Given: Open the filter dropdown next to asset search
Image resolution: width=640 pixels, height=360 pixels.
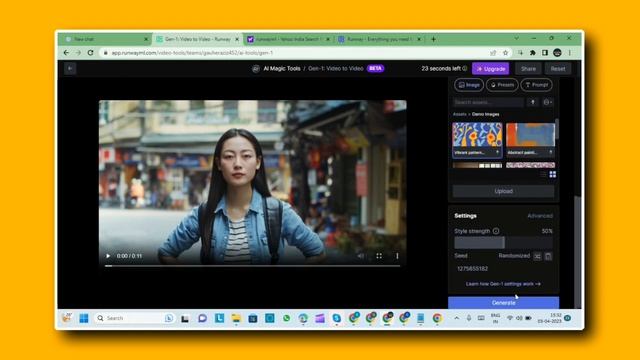Looking at the screenshot, I should click(x=548, y=102).
